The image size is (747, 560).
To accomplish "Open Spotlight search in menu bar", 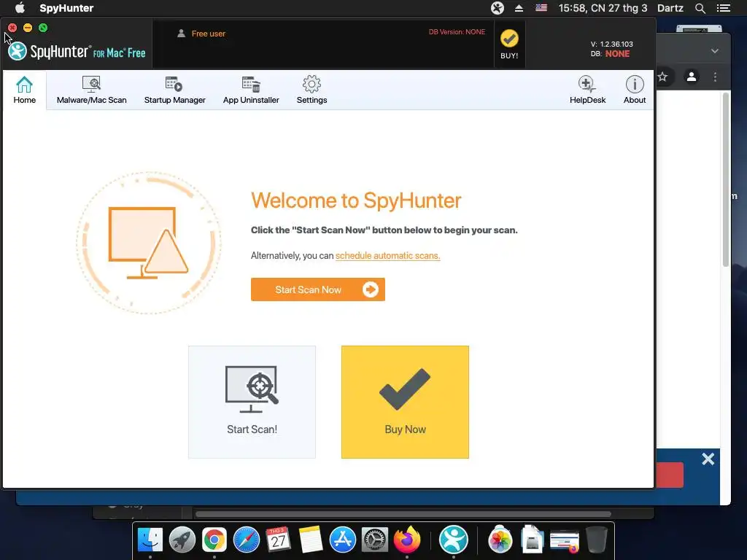I will (700, 8).
